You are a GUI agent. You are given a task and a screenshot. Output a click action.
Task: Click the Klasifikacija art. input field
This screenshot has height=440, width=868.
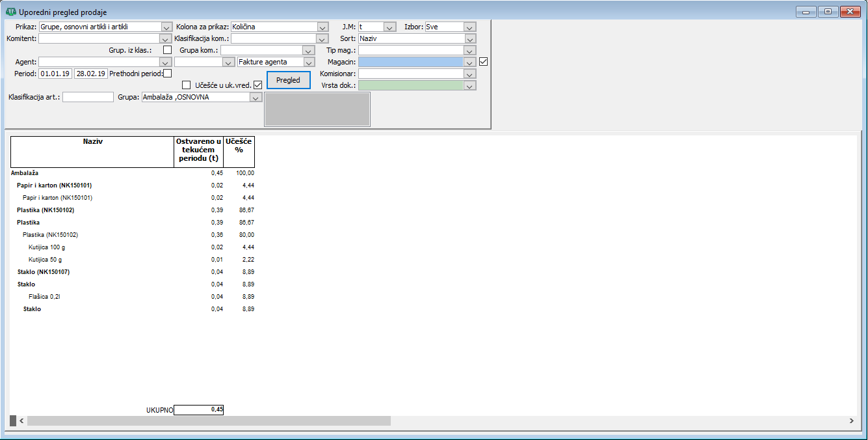click(x=88, y=97)
